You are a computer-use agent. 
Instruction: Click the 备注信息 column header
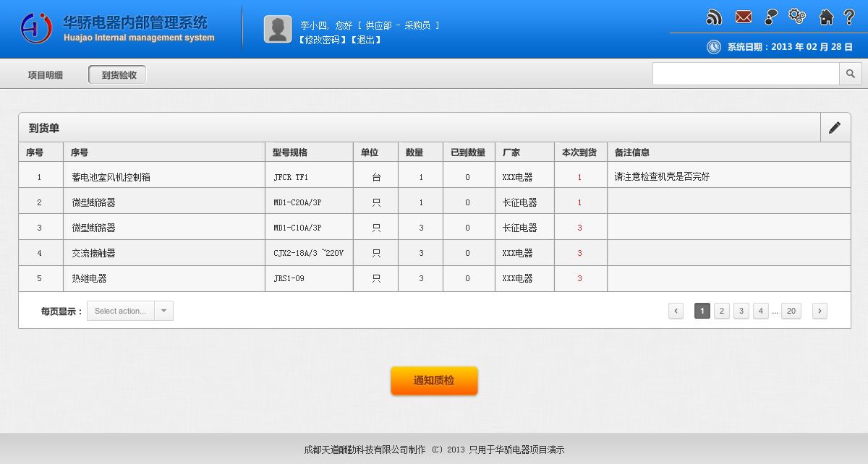(x=631, y=152)
